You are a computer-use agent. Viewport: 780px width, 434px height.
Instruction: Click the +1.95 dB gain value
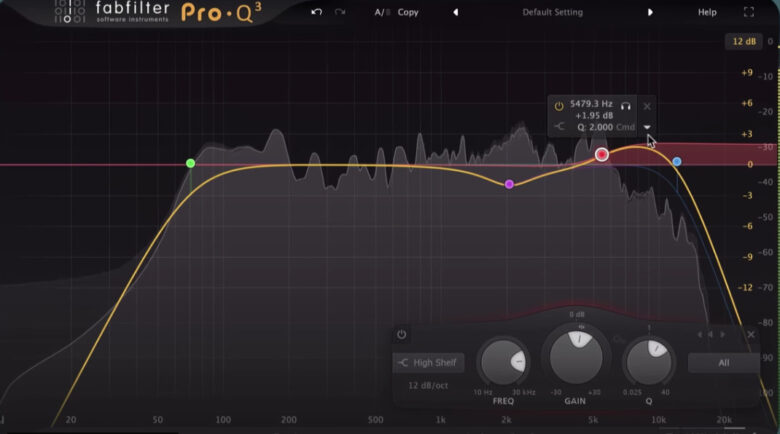pyautogui.click(x=594, y=115)
